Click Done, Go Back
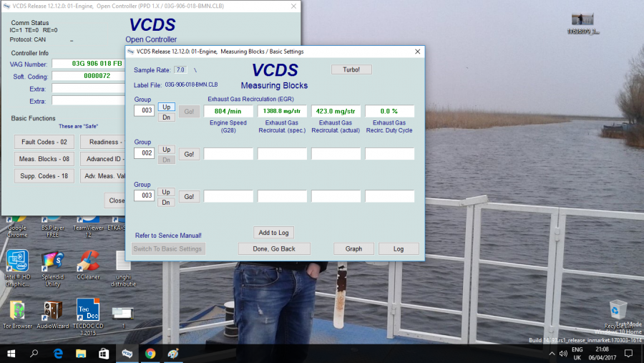The width and height of the screenshot is (644, 363). pyautogui.click(x=274, y=248)
